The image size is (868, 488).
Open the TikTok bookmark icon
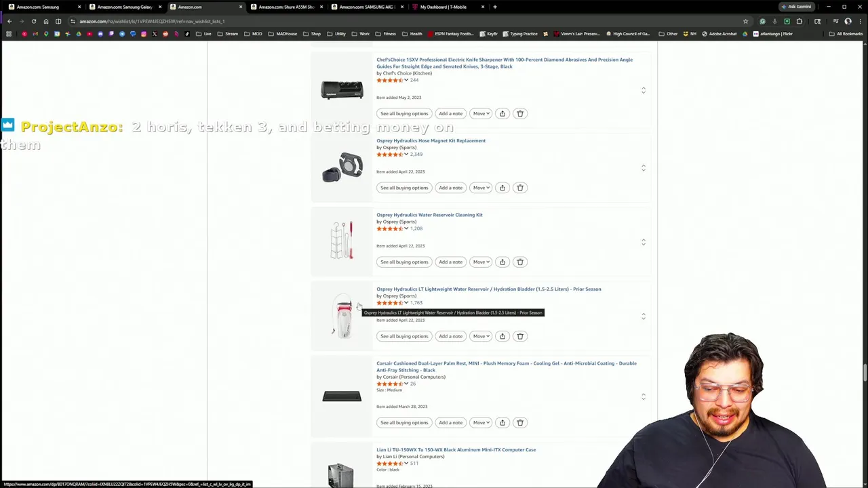[187, 34]
